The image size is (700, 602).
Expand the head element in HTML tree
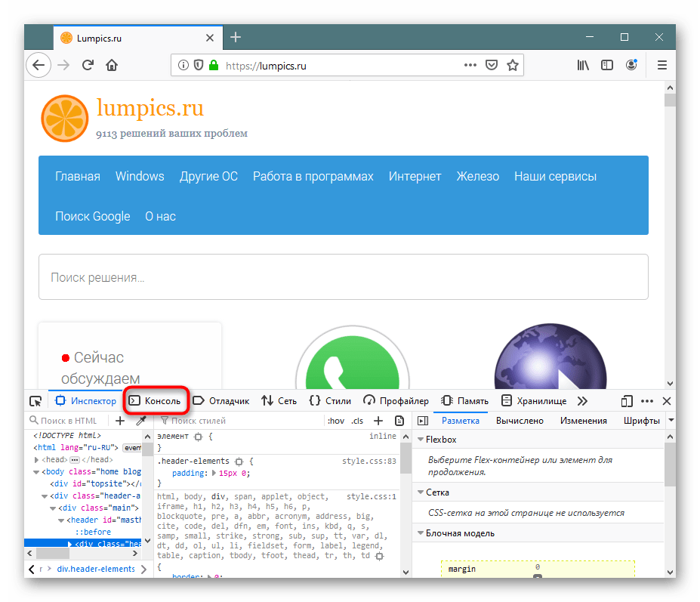(x=38, y=459)
